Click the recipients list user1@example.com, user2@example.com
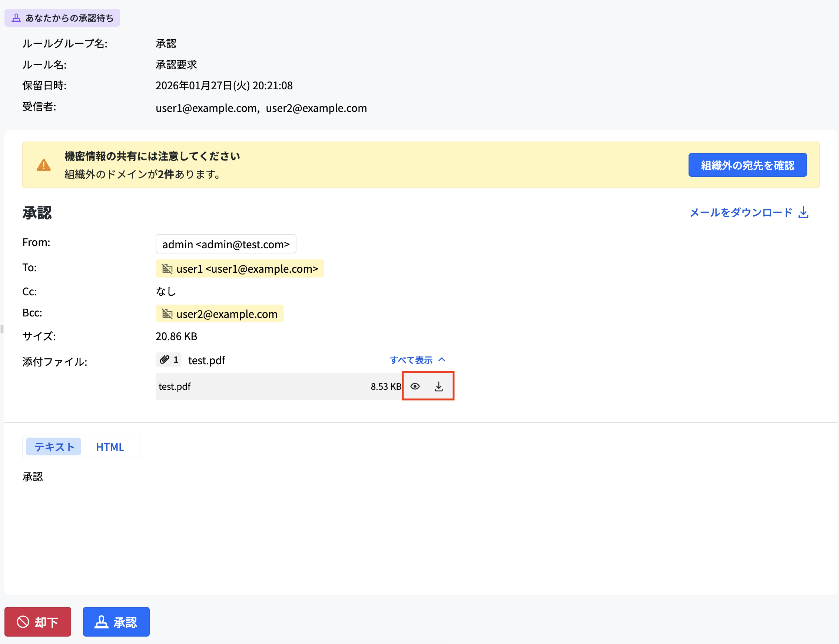 click(261, 108)
